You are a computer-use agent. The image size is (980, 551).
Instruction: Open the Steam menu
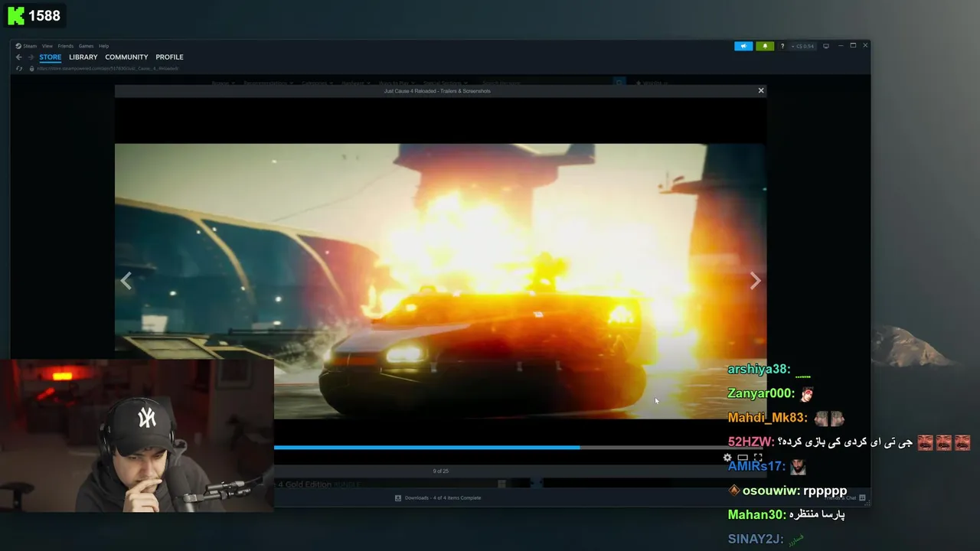pyautogui.click(x=30, y=46)
